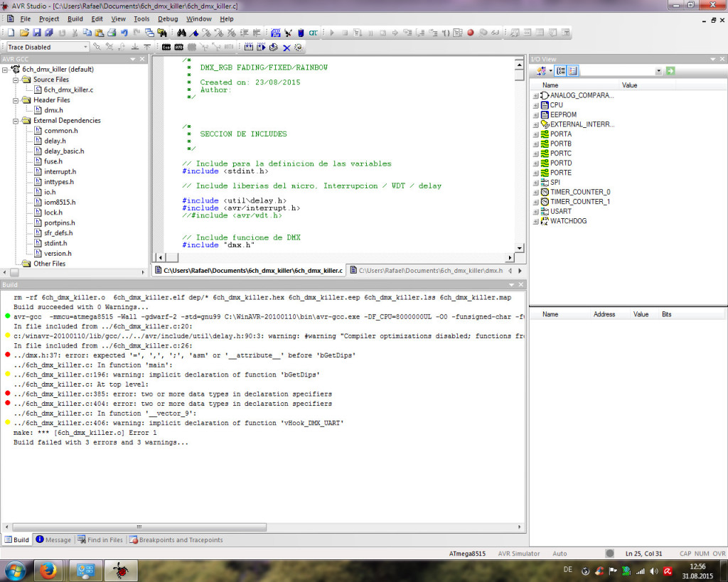Click the Build output horizontal scrollbar thumb

(139, 527)
